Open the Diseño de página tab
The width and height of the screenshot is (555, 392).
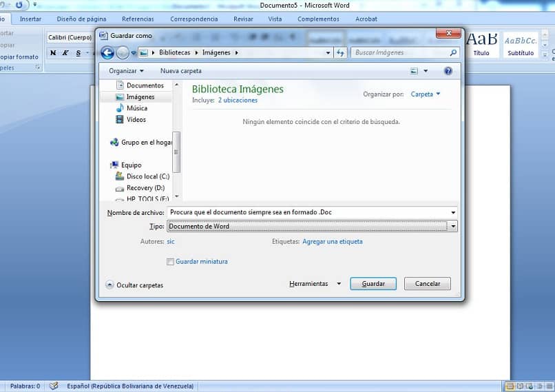tap(81, 19)
